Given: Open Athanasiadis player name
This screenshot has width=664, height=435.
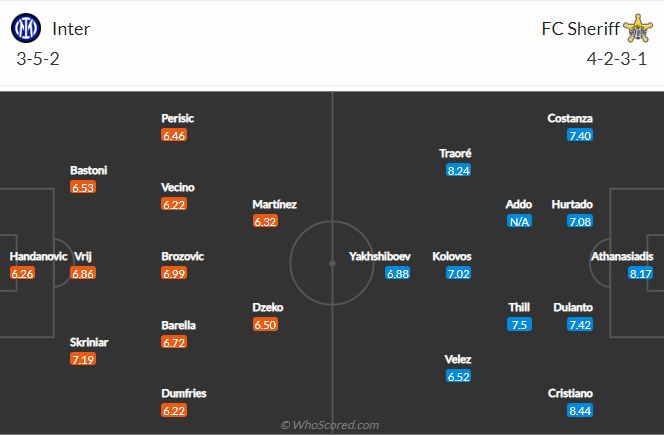Looking at the screenshot, I should [622, 256].
